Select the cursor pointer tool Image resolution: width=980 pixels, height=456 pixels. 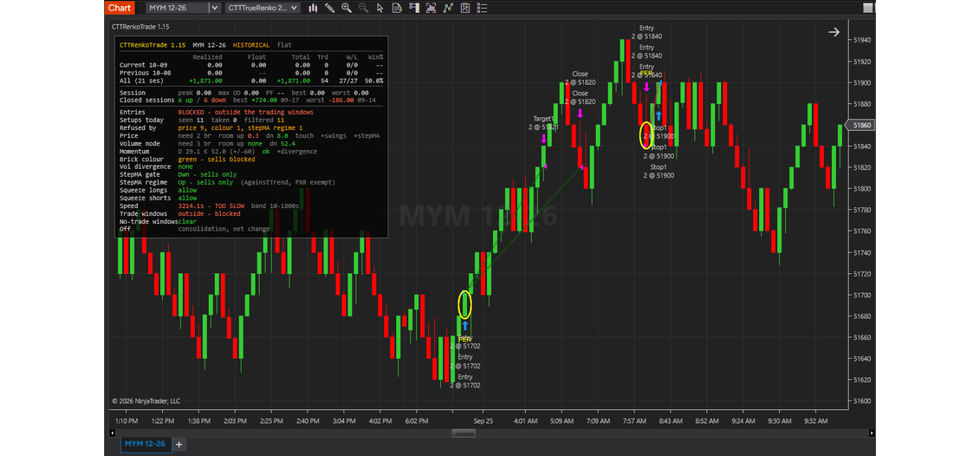pos(380,8)
